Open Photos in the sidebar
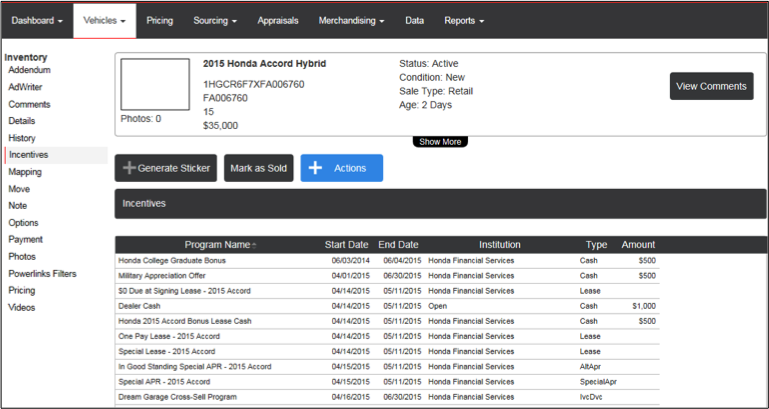 coord(22,257)
